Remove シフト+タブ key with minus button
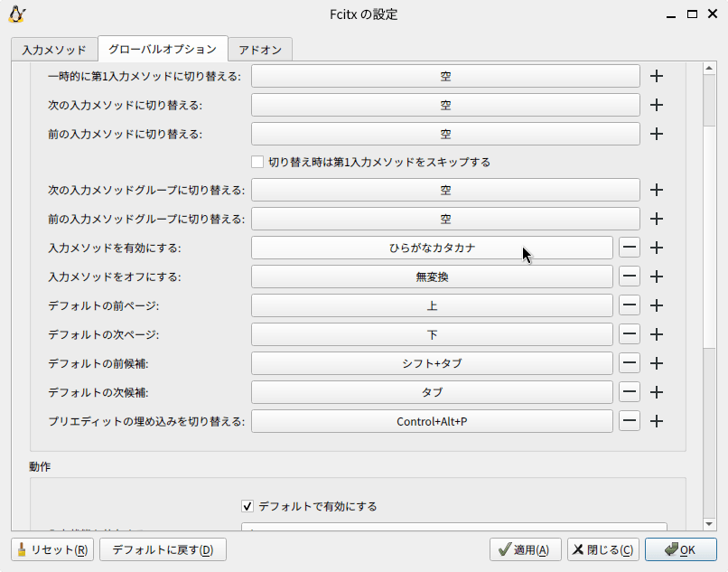 pos(630,363)
